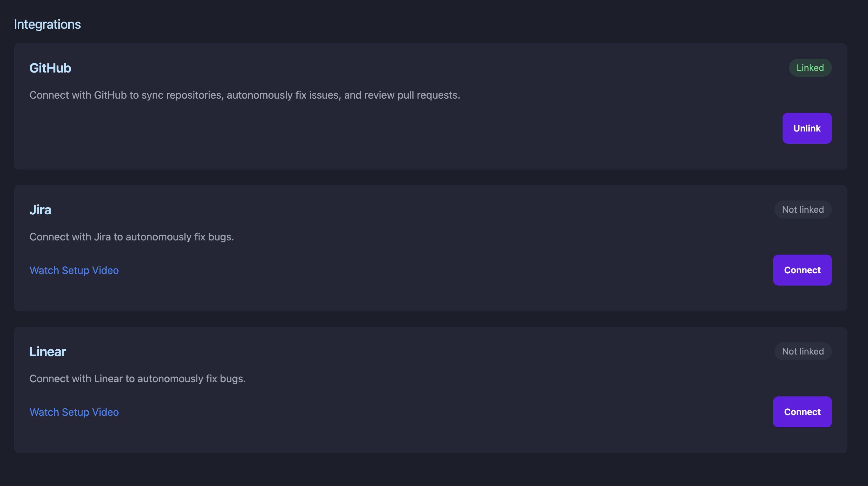Click the GitHub sync repositories description text
The image size is (868, 486).
pos(245,95)
